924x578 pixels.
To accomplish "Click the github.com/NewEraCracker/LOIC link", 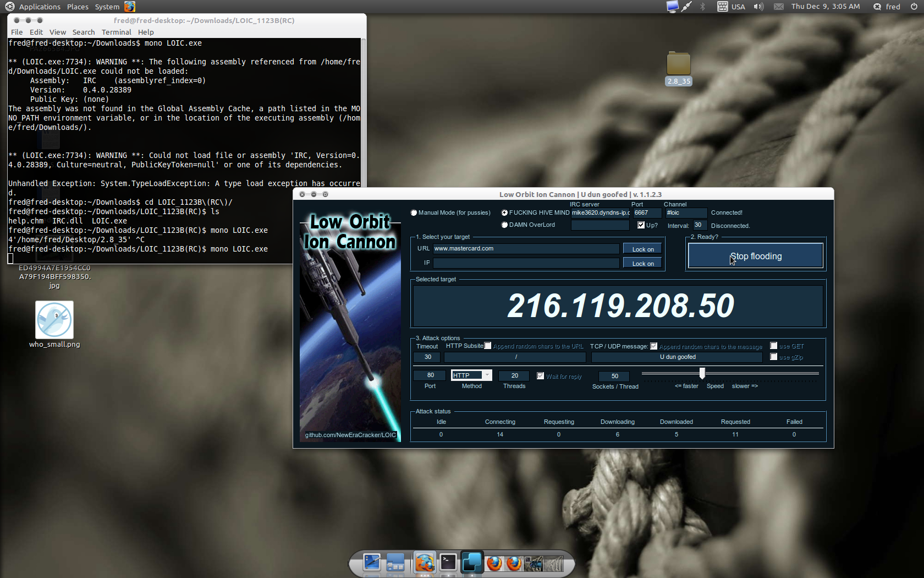I will [x=350, y=435].
